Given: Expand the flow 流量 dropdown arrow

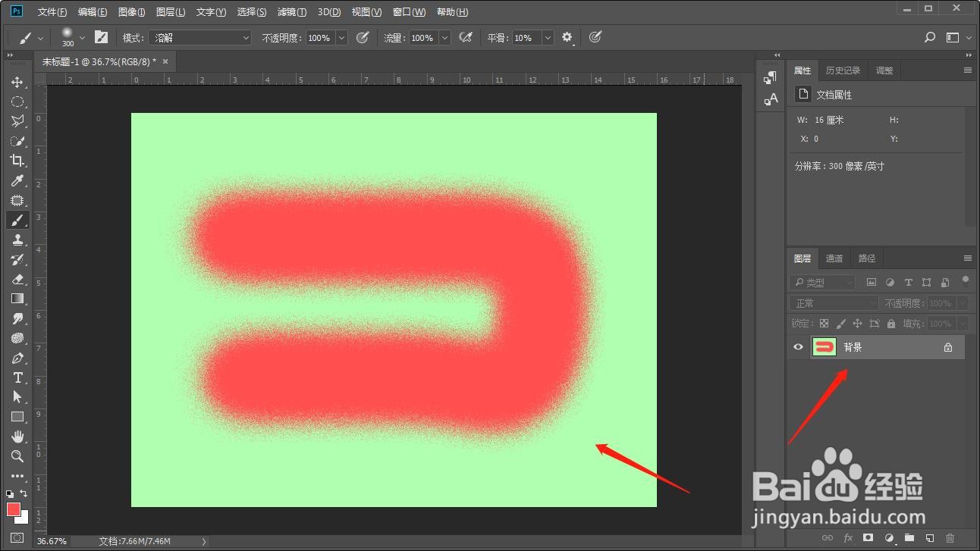Looking at the screenshot, I should coord(444,37).
